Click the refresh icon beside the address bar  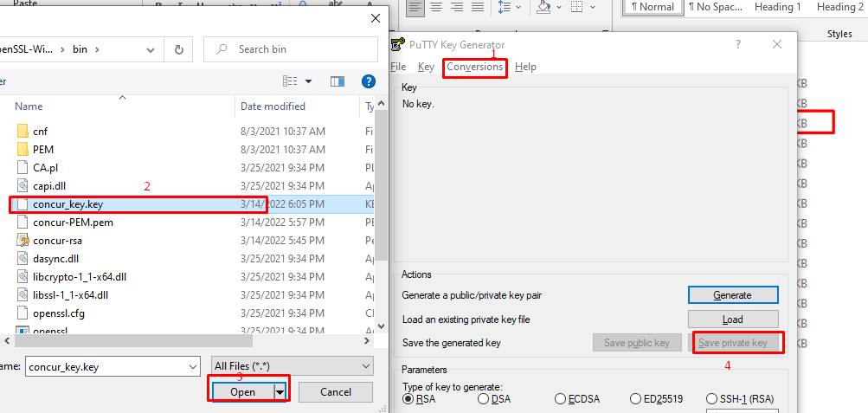click(x=178, y=49)
